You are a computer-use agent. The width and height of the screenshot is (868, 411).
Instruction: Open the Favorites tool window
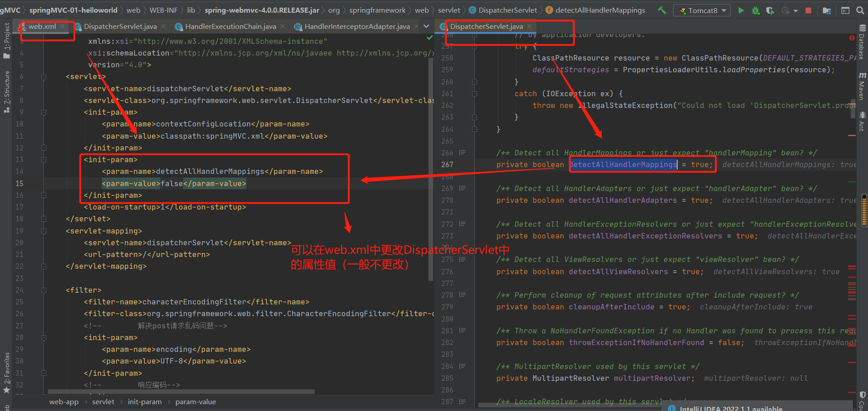6,373
